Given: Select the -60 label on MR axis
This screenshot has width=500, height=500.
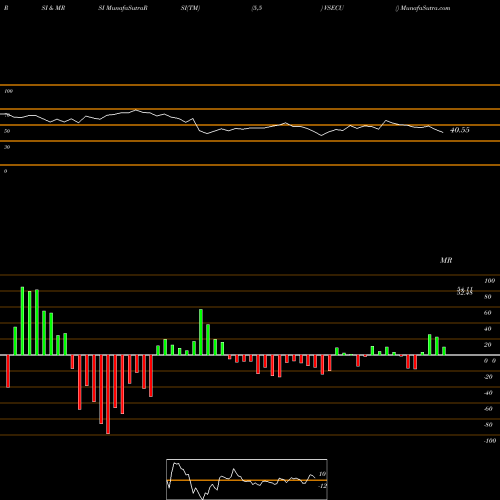Looking at the screenshot, I should pos(488,409).
